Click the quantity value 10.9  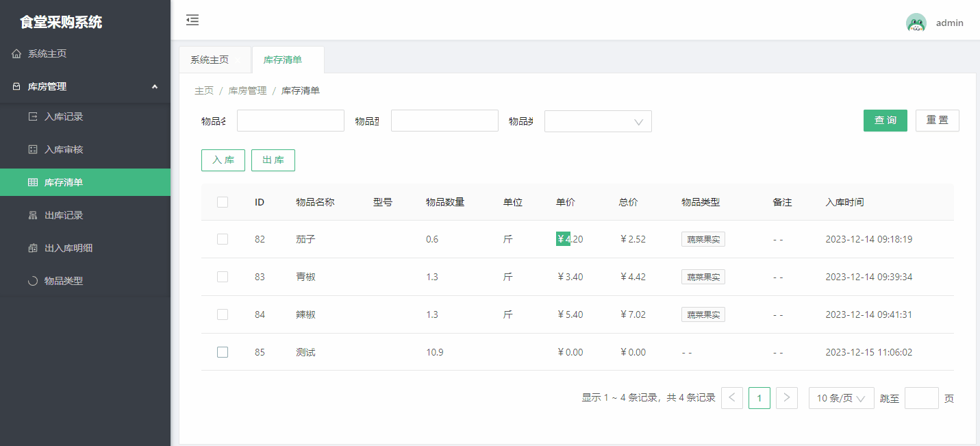435,352
